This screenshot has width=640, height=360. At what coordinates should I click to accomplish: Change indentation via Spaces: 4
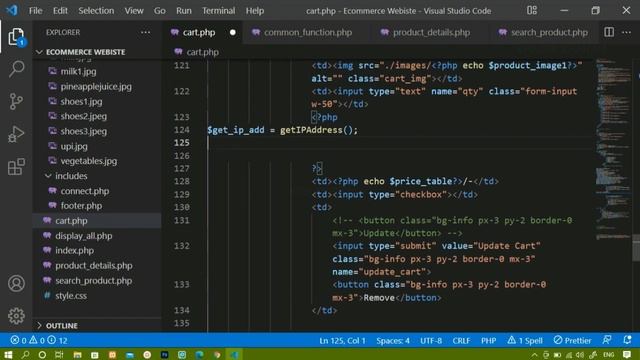[x=393, y=340]
